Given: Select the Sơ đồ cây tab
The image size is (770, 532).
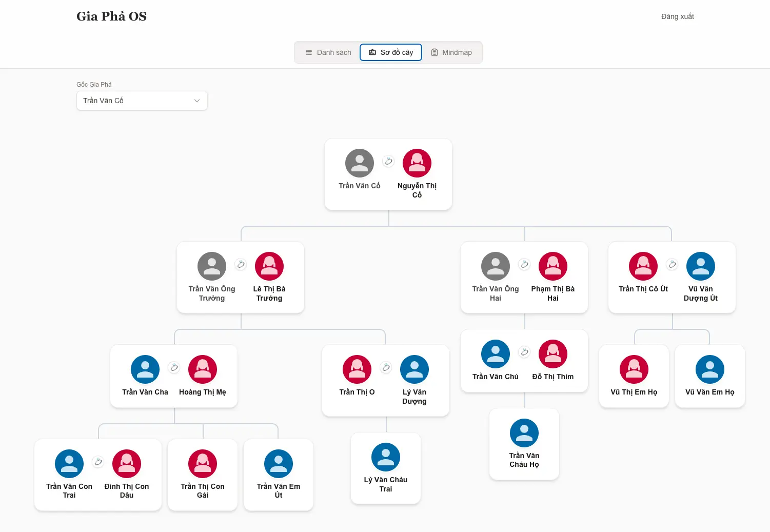Looking at the screenshot, I should click(x=391, y=52).
